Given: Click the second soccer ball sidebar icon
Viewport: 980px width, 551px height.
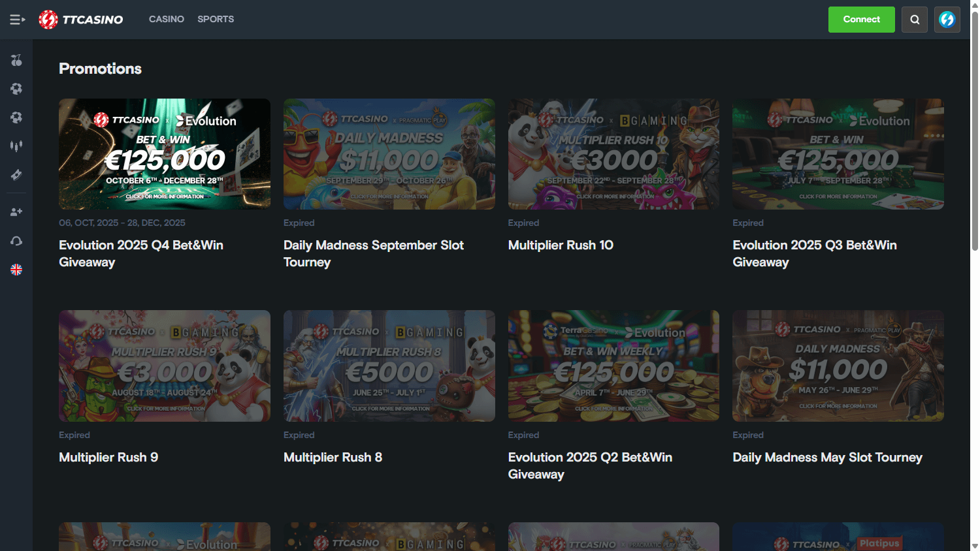Looking at the screenshot, I should [x=16, y=117].
